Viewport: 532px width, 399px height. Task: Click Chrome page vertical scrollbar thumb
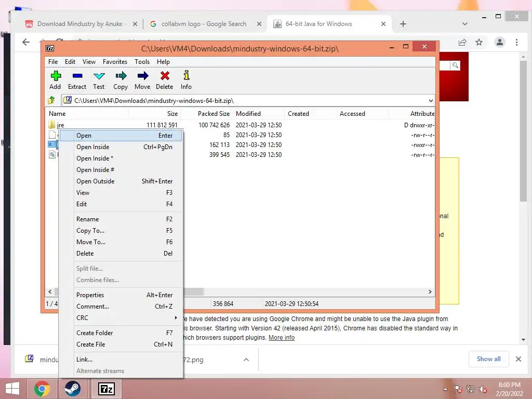523,130
